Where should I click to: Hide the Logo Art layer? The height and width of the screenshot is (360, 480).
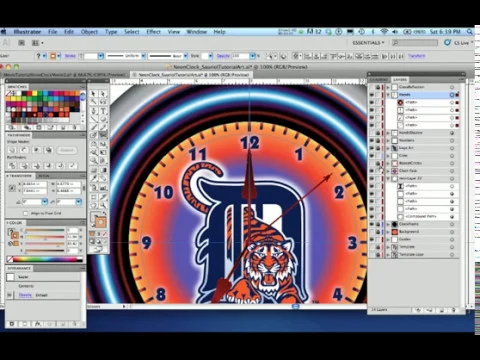(x=371, y=148)
